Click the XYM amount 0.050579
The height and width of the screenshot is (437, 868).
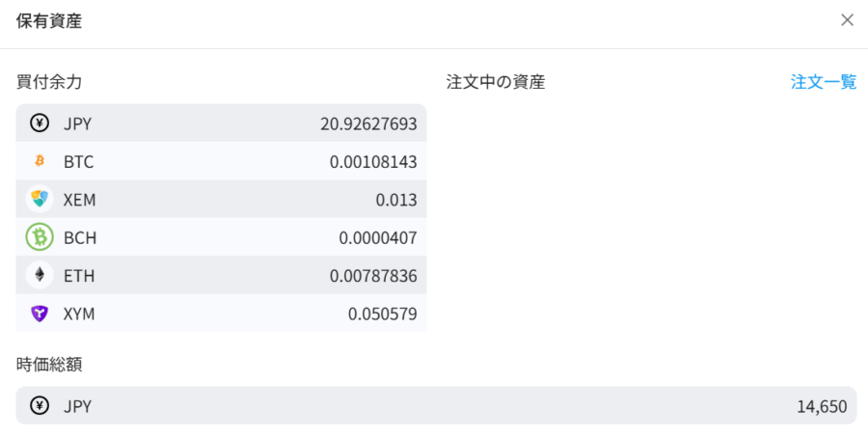pyautogui.click(x=383, y=314)
